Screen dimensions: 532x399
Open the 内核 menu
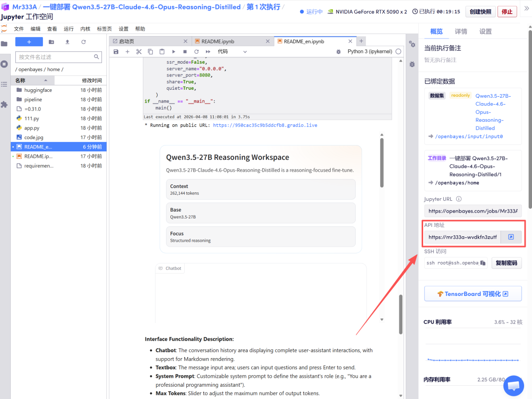point(85,29)
